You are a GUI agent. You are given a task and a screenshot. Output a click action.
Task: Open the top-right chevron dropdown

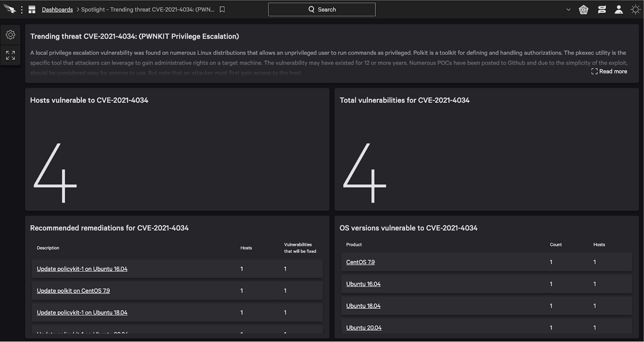(568, 9)
